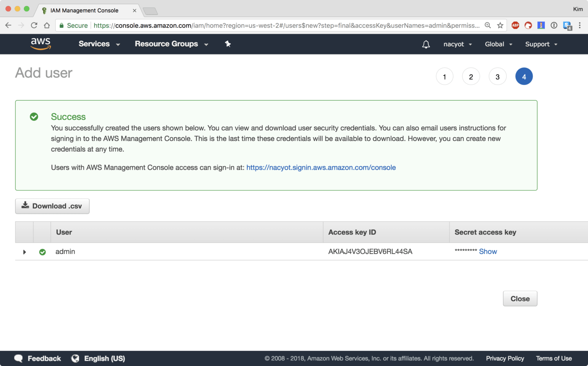
Task: Show the secret access key
Action: coord(488,252)
